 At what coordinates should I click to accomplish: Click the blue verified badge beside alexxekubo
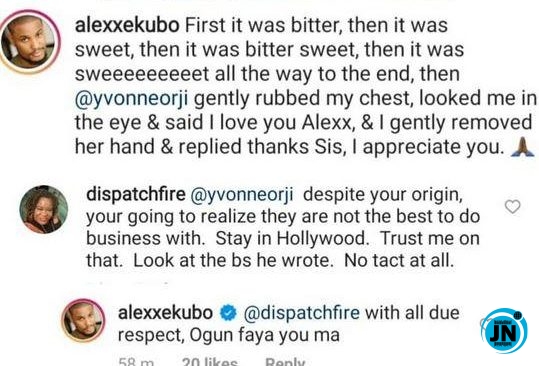pos(228,313)
